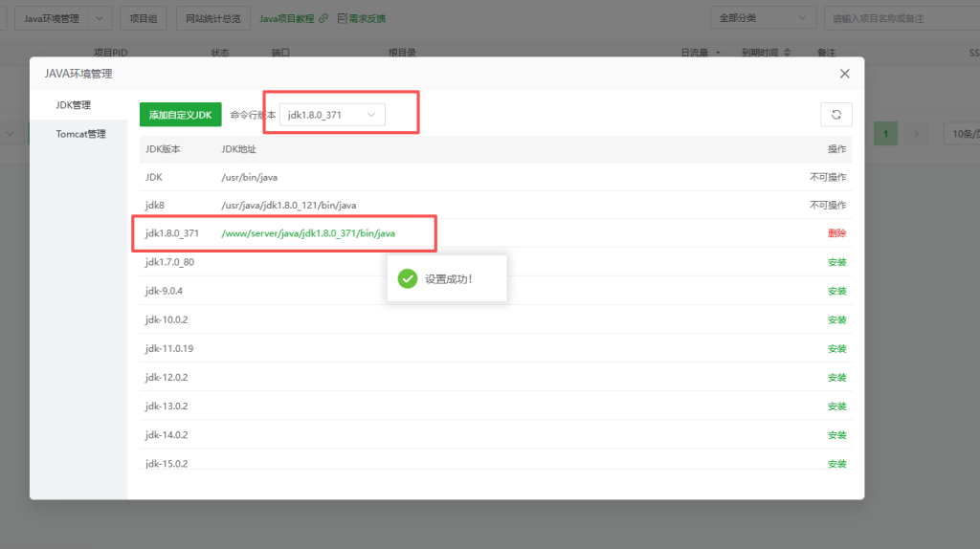The image size is (980, 549).
Task: Click the jdk8 version cell
Action: click(155, 205)
